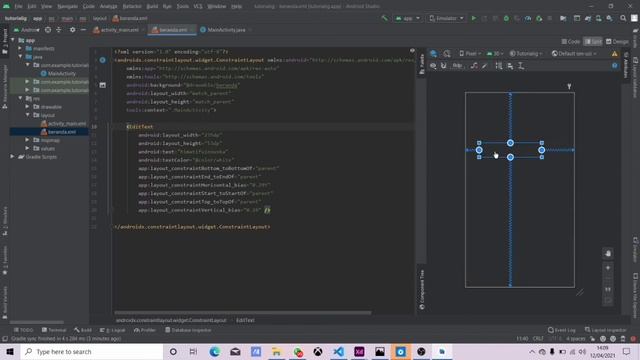Click Clear Constraints icon in design toolbar
The height and width of the screenshot is (360, 640).
point(474,66)
